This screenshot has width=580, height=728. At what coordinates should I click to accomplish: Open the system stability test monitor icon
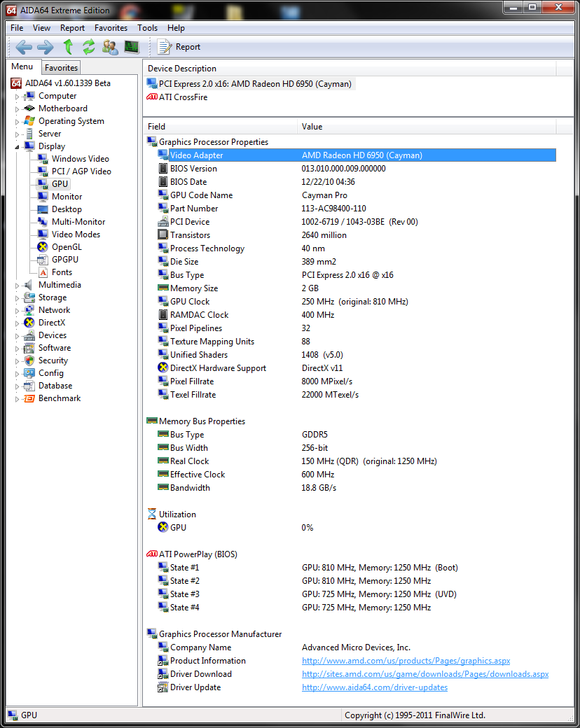pyautogui.click(x=132, y=47)
